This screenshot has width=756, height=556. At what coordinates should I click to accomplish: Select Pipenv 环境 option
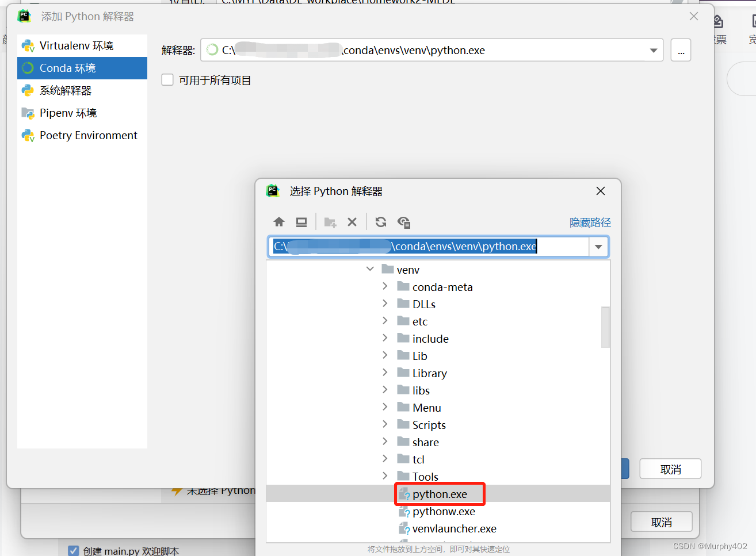click(82, 113)
